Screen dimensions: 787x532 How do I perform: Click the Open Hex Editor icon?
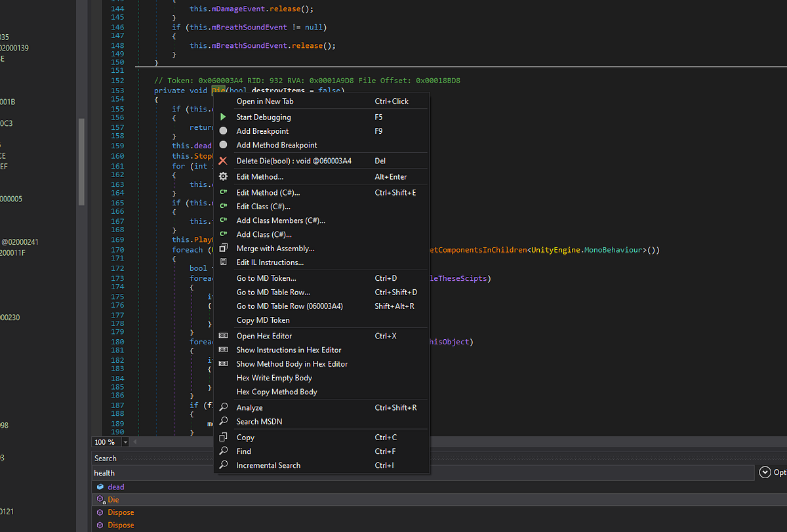(224, 336)
